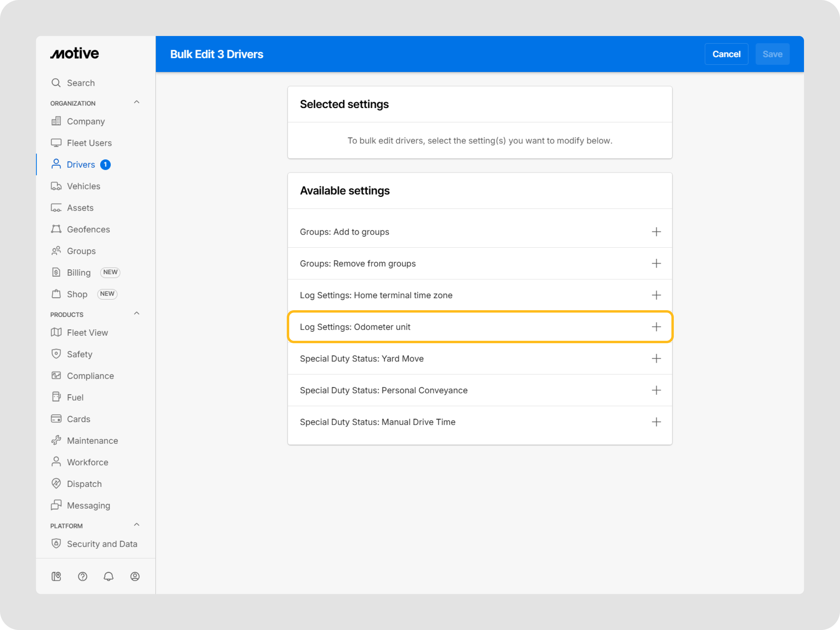Open the help question mark icon
The width and height of the screenshot is (840, 630).
pyautogui.click(x=82, y=577)
